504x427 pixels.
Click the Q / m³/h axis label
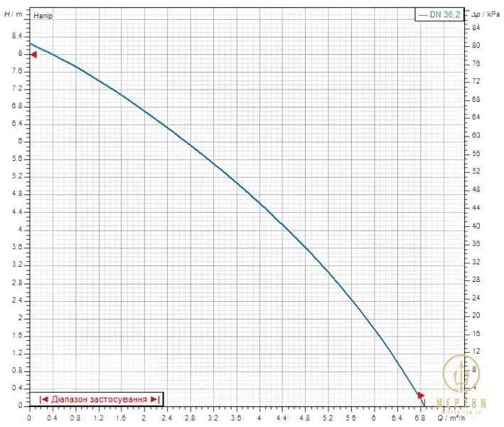[x=451, y=418]
